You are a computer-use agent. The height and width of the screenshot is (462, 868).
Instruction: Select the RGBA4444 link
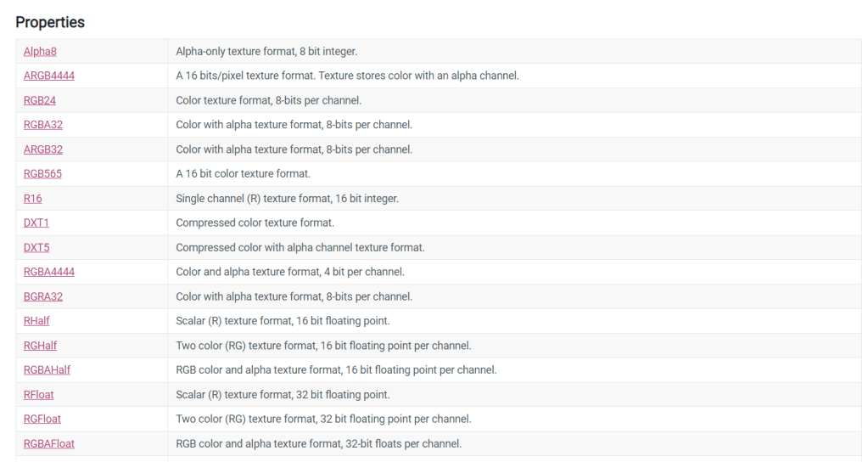click(x=49, y=272)
